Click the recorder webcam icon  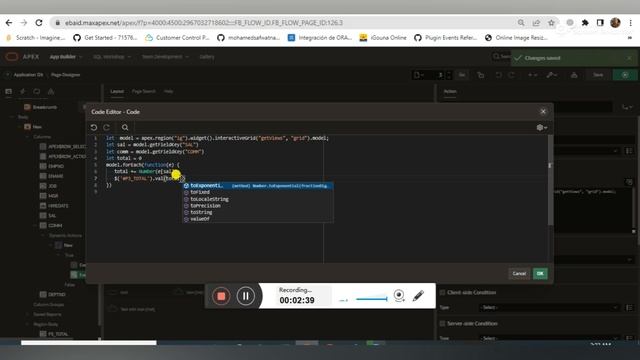click(x=399, y=296)
